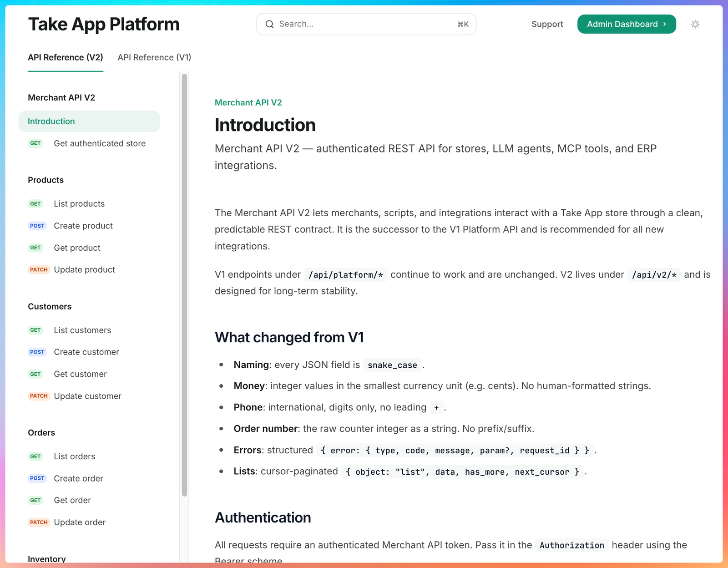
Task: Click the Customers sidebar section title
Action: point(50,306)
